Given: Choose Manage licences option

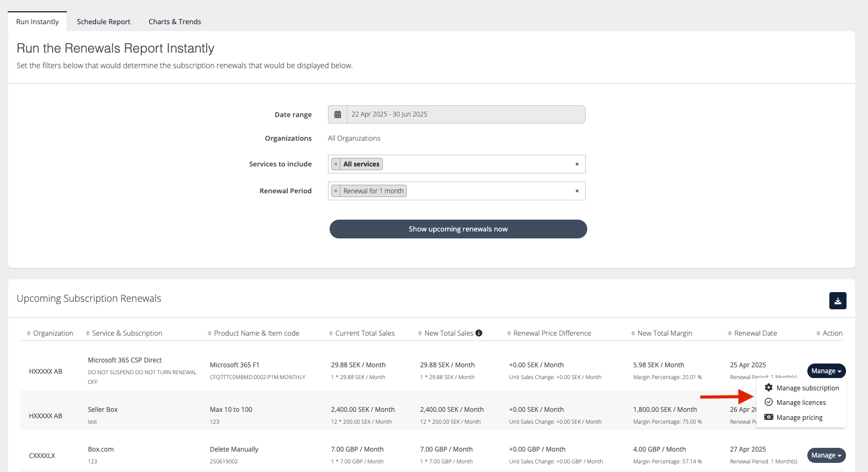Looking at the screenshot, I should click(801, 403).
